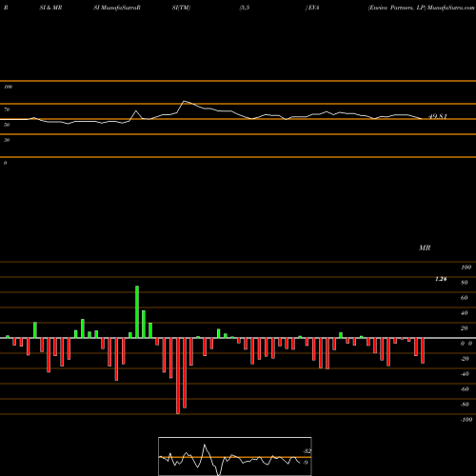Click the 70 level label on RSI scale
The height and width of the screenshot is (476, 476).
point(7,109)
